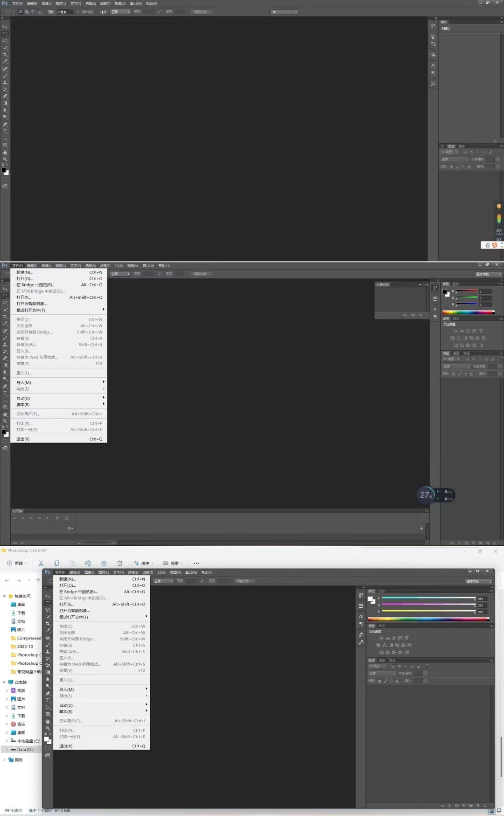The width and height of the screenshot is (504, 816).
Task: Click the cyan R slider in the bottom color panel
Action: point(427,598)
